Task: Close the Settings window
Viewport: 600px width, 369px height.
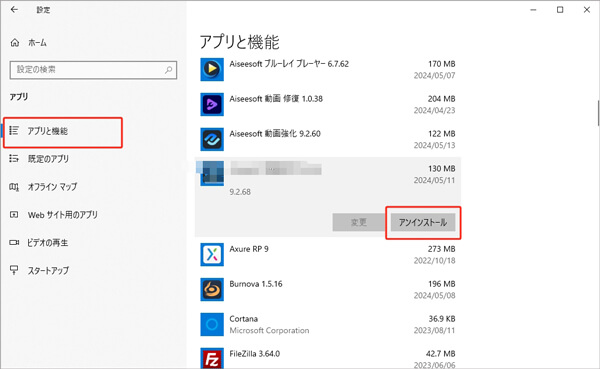Action: 587,10
